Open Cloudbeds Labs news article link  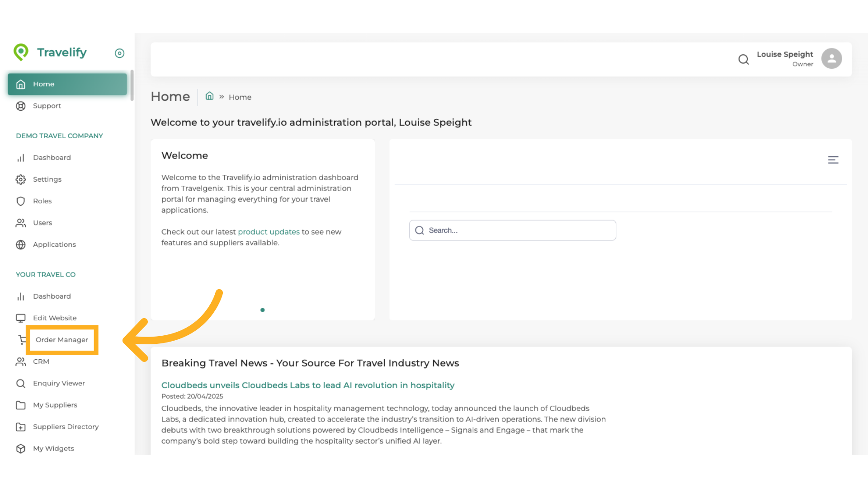click(307, 385)
